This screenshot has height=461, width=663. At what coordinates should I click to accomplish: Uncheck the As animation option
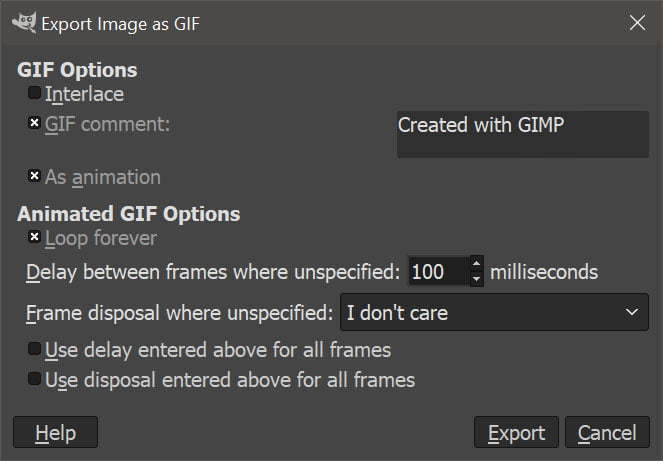(34, 176)
